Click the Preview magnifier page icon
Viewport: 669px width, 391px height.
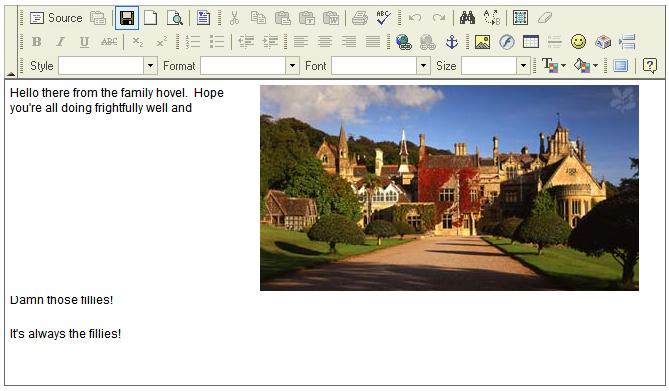tap(175, 18)
